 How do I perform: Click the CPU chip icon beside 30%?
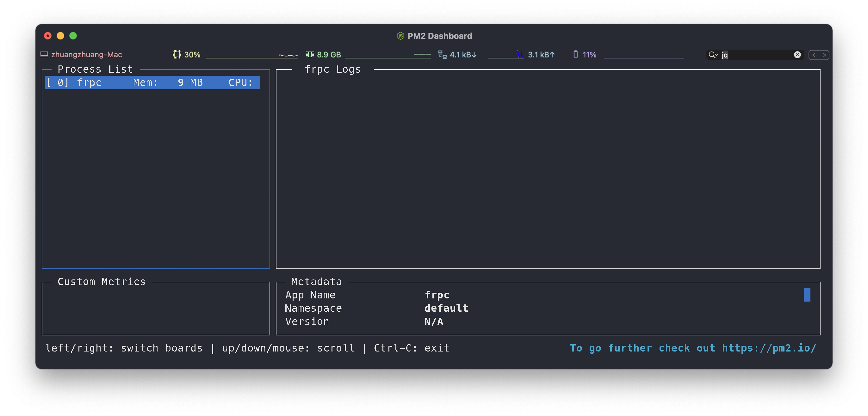pos(177,55)
